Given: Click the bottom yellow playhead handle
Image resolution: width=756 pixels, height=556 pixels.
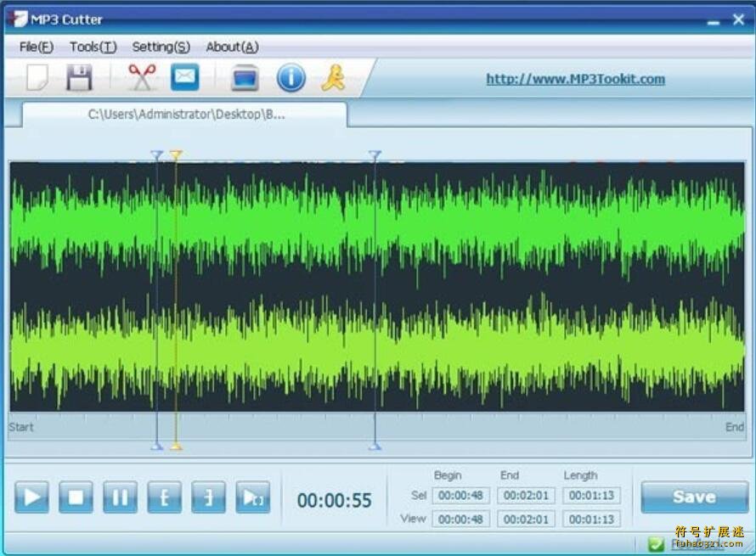Looking at the screenshot, I should [176, 446].
